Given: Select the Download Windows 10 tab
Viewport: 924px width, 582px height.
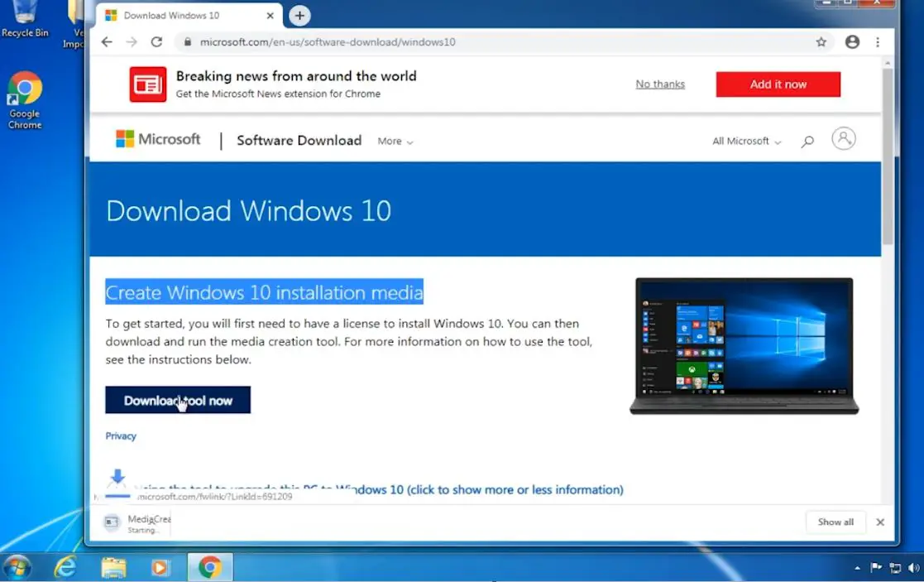Looking at the screenshot, I should [182, 16].
